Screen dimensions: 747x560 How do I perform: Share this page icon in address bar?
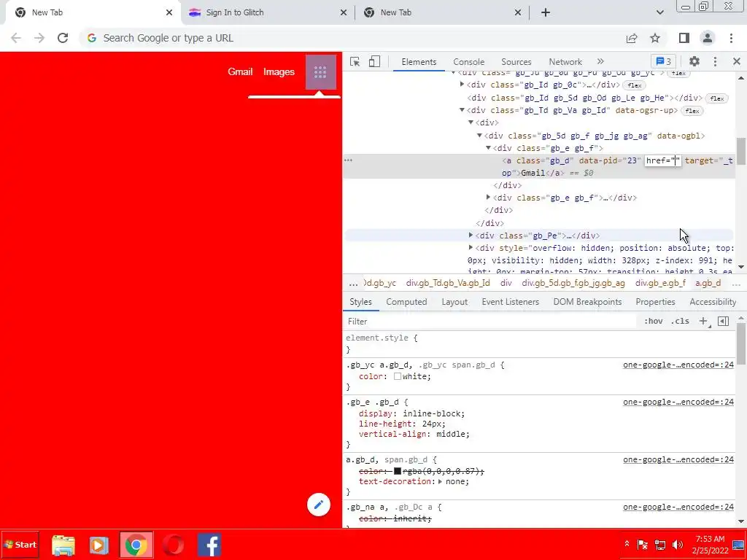[632, 38]
